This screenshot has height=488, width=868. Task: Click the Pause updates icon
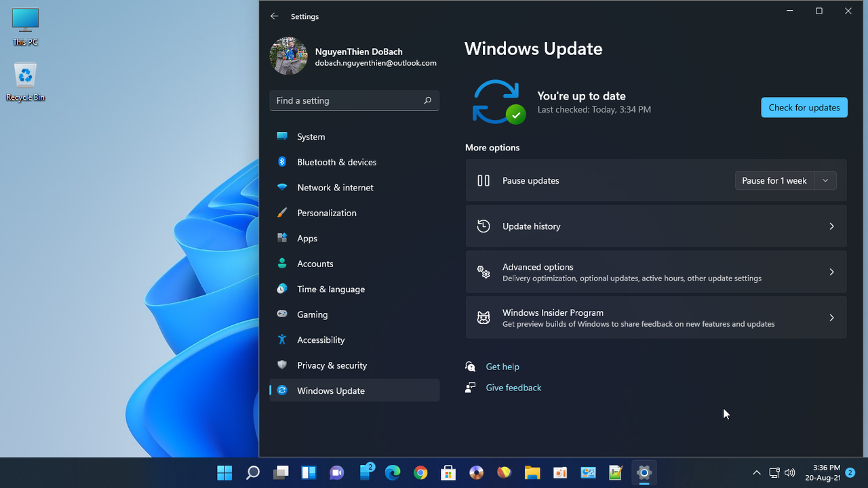coord(484,181)
